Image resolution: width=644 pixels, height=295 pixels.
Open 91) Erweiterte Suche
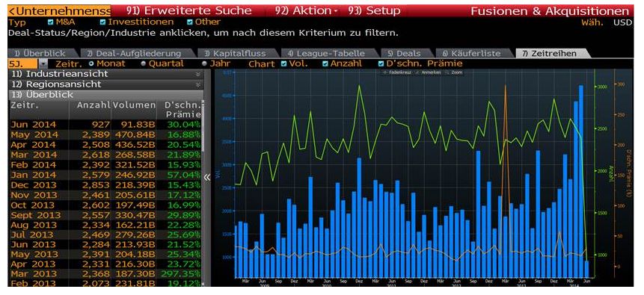(188, 10)
